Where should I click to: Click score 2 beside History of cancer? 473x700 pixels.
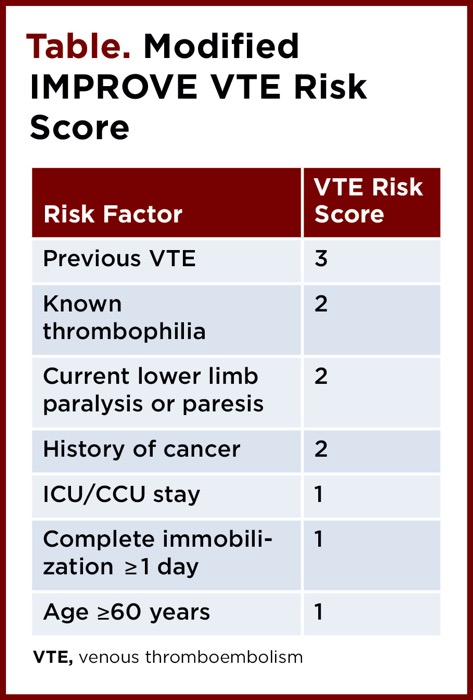(x=321, y=449)
